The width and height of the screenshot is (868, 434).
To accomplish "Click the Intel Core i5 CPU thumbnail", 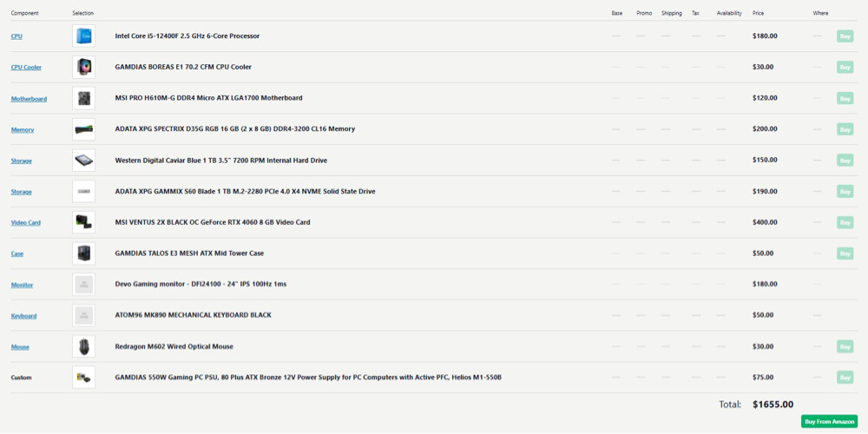I will point(83,36).
